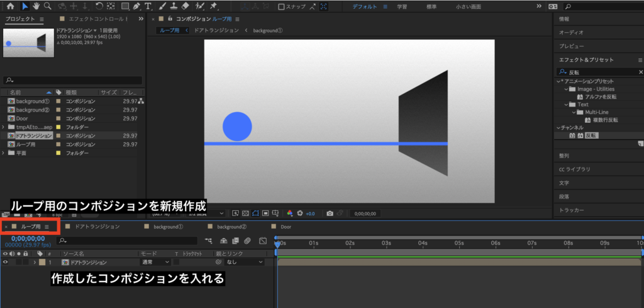Hide the ドアトランジション layer with eye

5,262
